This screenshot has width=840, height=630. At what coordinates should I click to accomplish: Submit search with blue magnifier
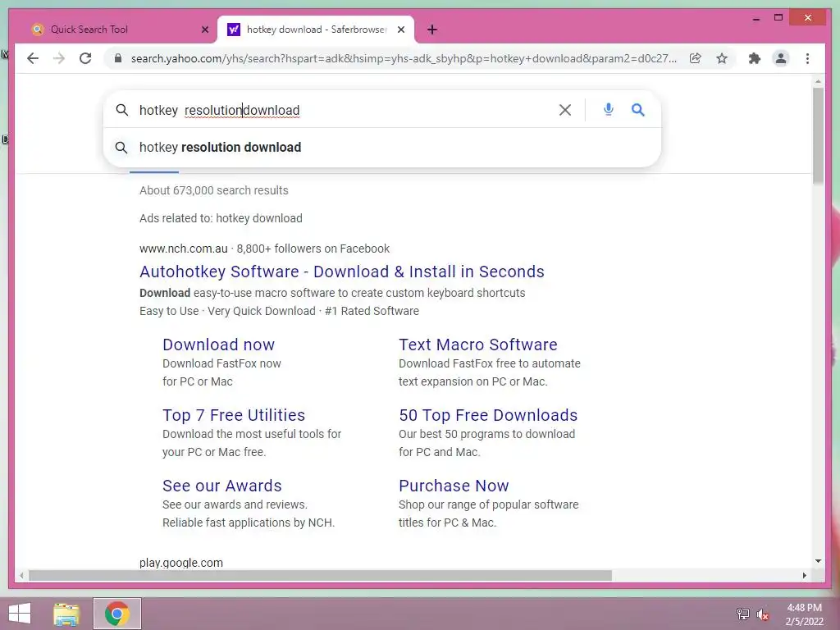pos(637,110)
